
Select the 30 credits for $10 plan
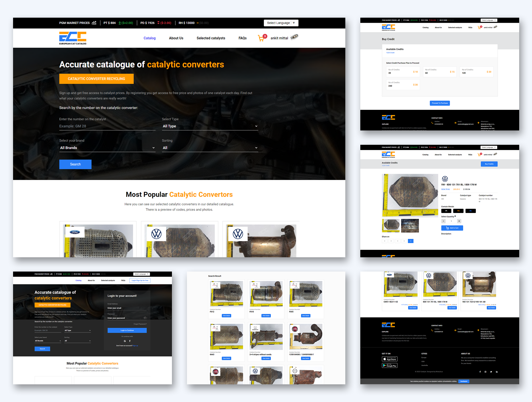pyautogui.click(x=403, y=72)
